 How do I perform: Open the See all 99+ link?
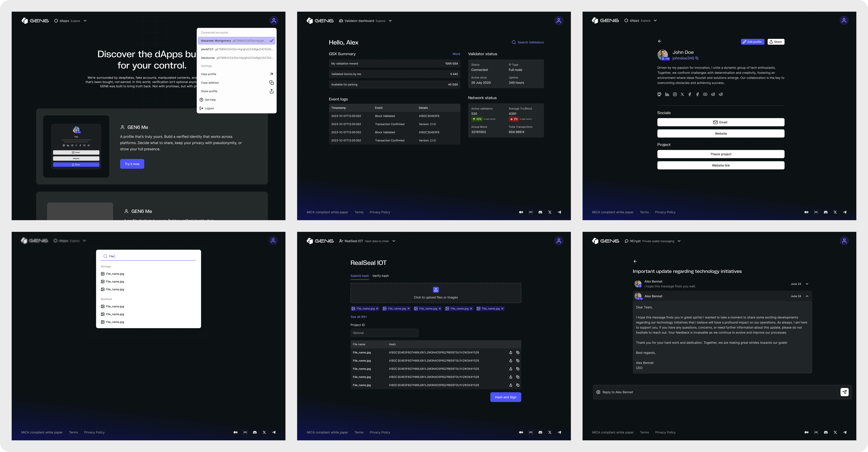coord(358,317)
